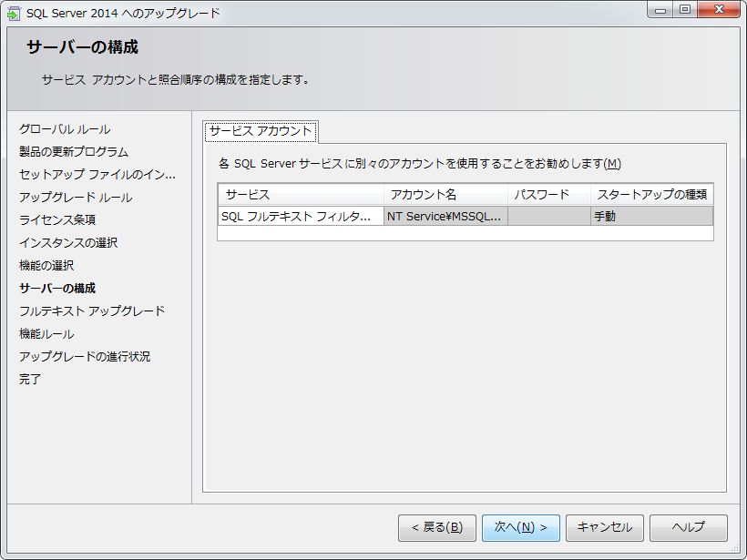Select the サービス アカウント tab
Image resolution: width=747 pixels, height=560 pixels.
(261, 131)
